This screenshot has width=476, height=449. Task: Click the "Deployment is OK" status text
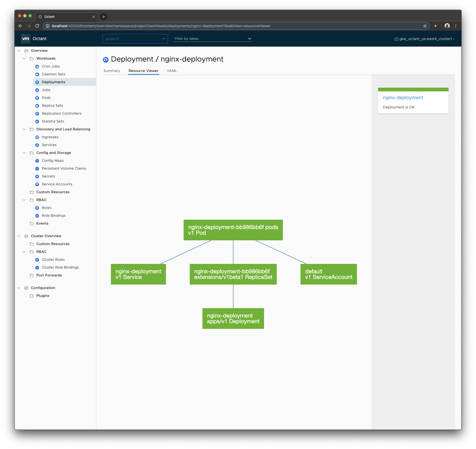tap(399, 107)
